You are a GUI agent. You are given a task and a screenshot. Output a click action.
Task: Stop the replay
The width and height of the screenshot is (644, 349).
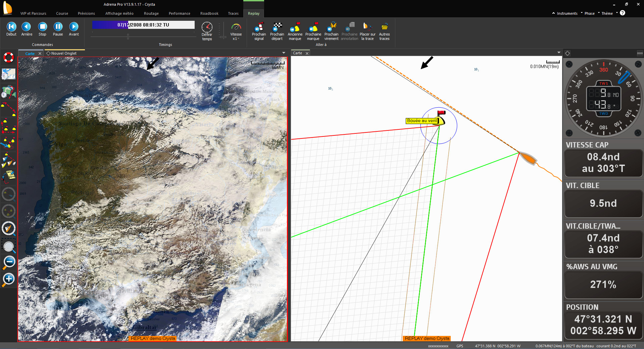coord(42,29)
